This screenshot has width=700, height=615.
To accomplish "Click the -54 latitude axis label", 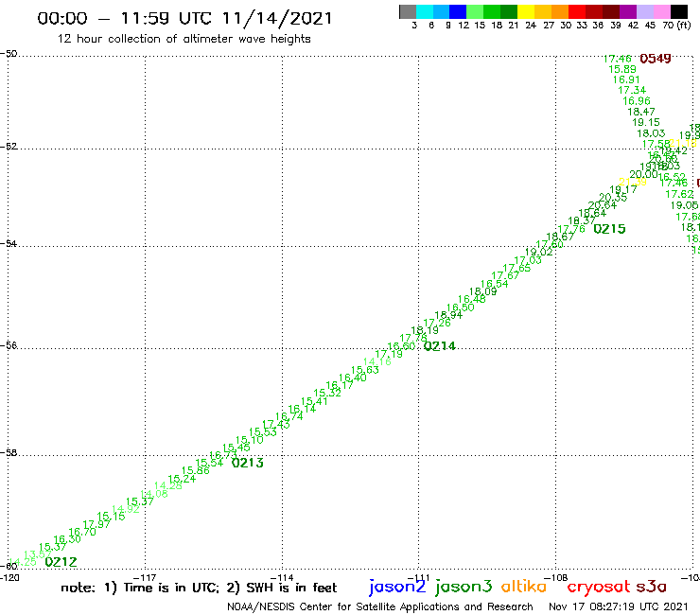I will [9, 244].
